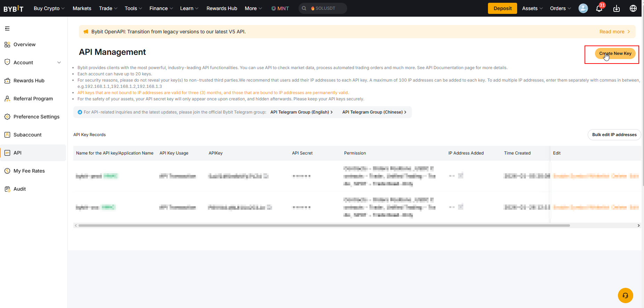The height and width of the screenshot is (308, 644).
Task: Open API Telegram Group (Chinese) link
Action: click(374, 112)
